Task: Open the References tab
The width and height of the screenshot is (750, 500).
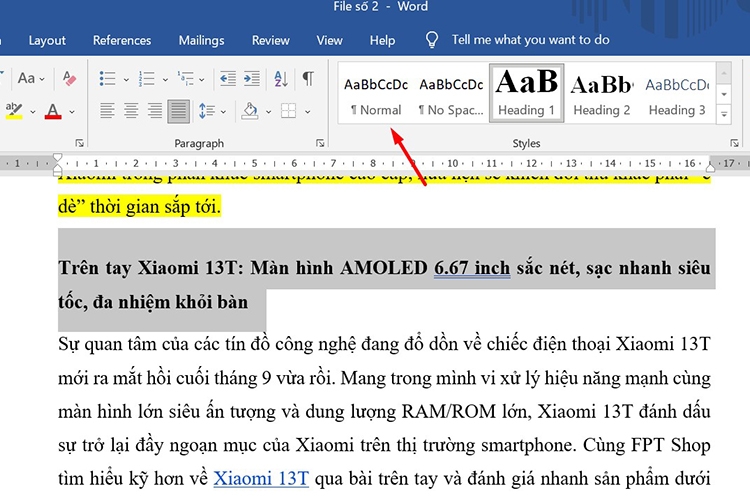Action: [122, 40]
